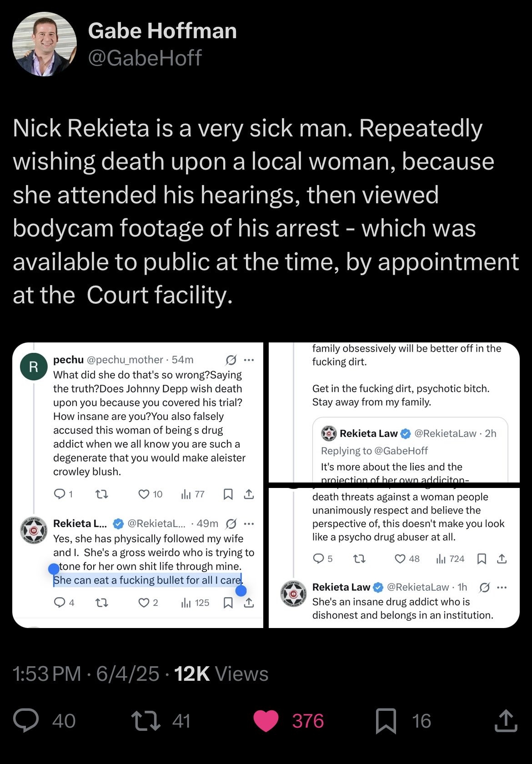Open more options on pechu's reply
The image size is (532, 764).
pos(249,360)
